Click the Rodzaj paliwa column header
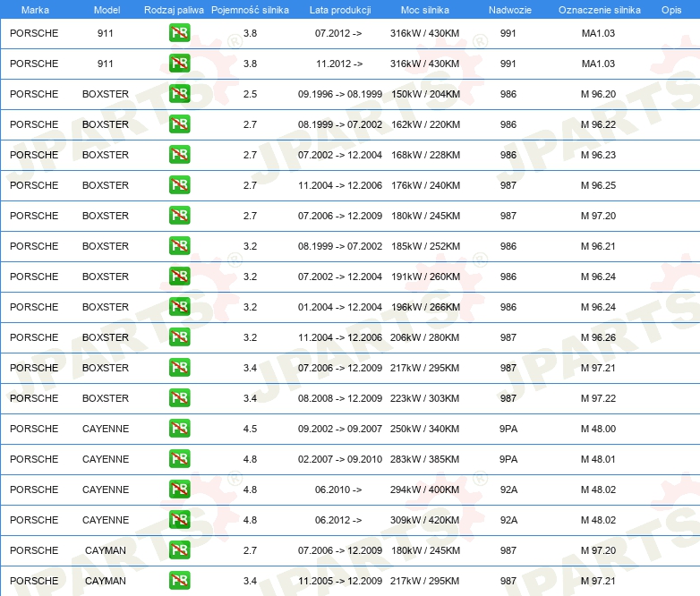The image size is (700, 596). pyautogui.click(x=174, y=10)
